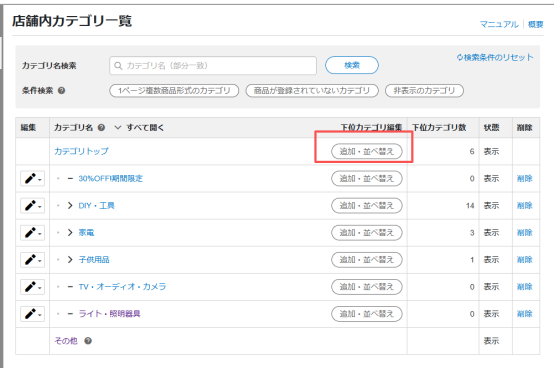Open the 概要 link
The height and width of the screenshot is (369, 554).
point(535,24)
